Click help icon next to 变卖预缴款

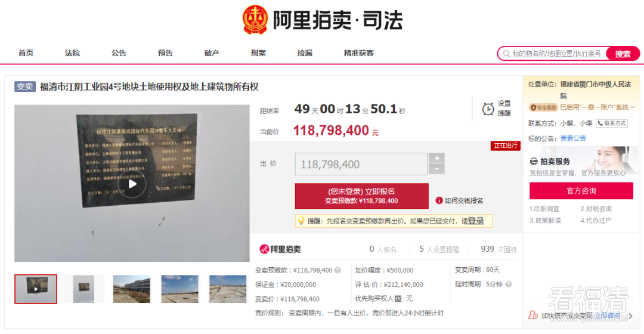[x=338, y=270]
